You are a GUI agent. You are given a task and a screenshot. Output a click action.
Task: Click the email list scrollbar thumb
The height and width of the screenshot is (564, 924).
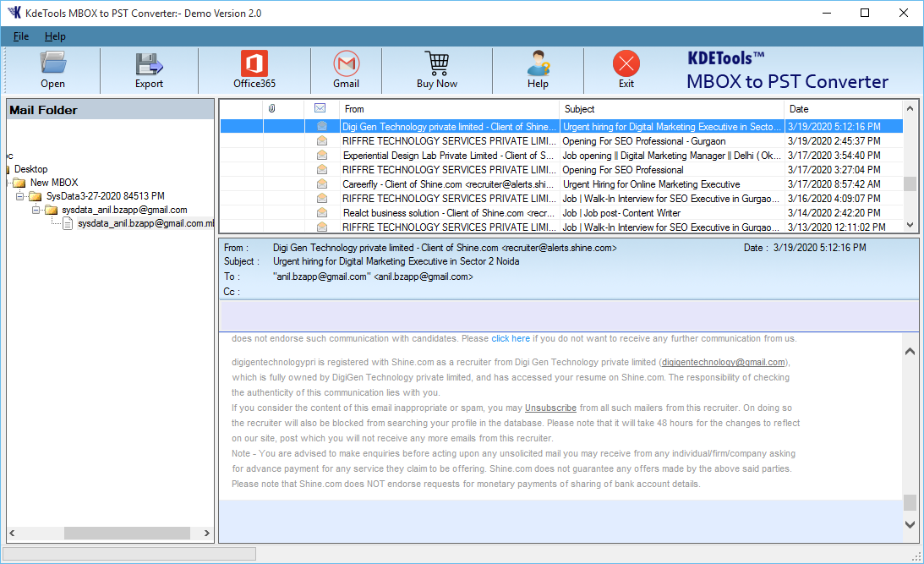(910, 183)
